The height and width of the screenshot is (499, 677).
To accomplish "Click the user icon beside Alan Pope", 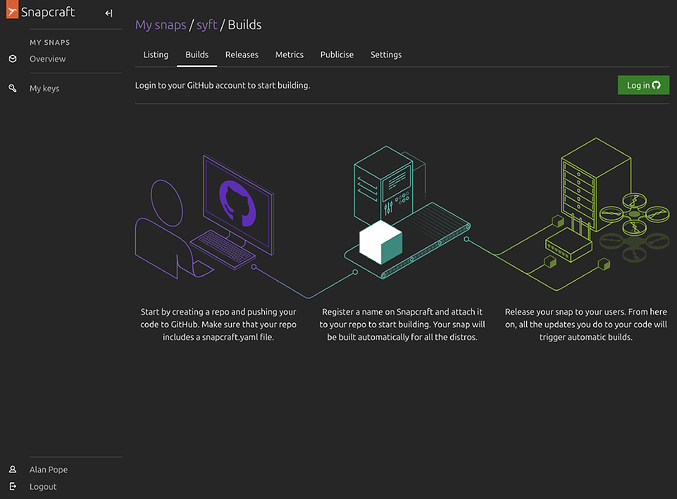I will tap(12, 469).
